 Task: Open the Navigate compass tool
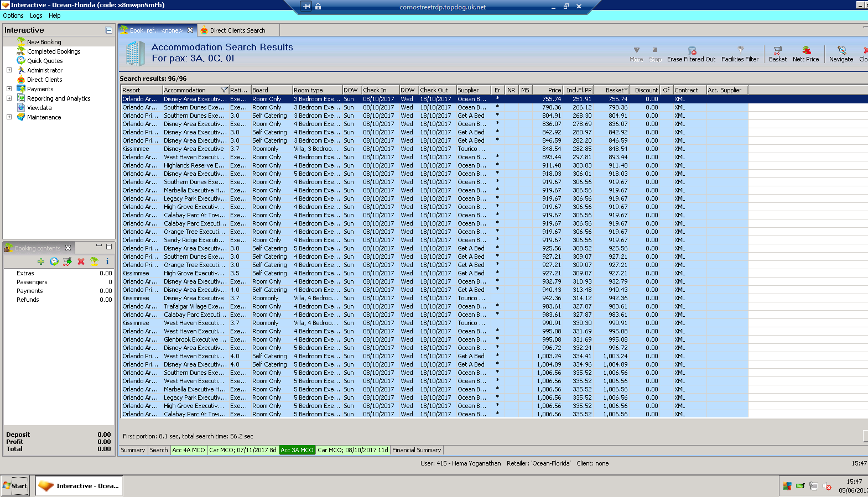841,51
